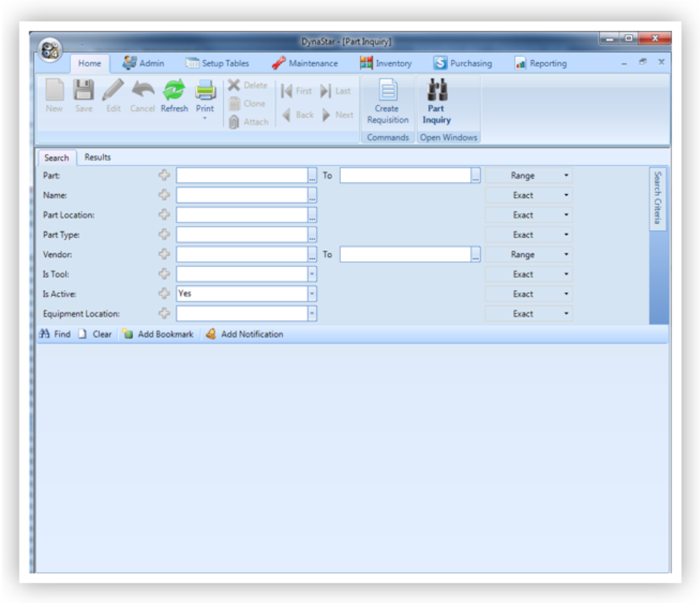Click the Refresh icon in the ribbon
700x603 pixels.
coord(174,91)
